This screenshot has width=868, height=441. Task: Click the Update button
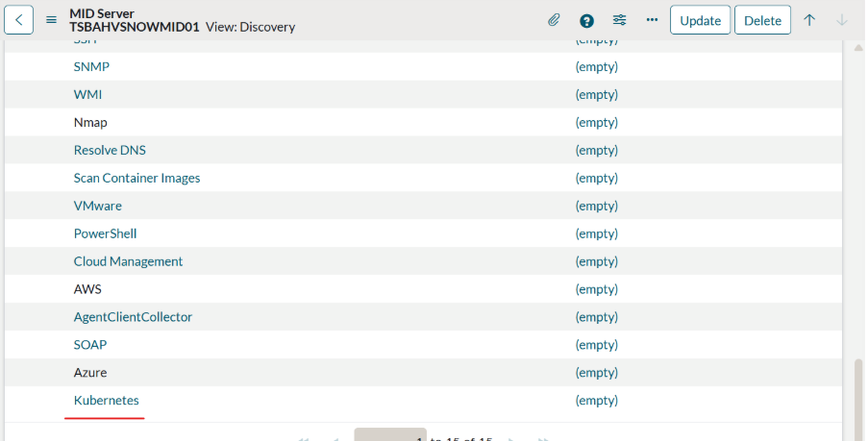700,20
